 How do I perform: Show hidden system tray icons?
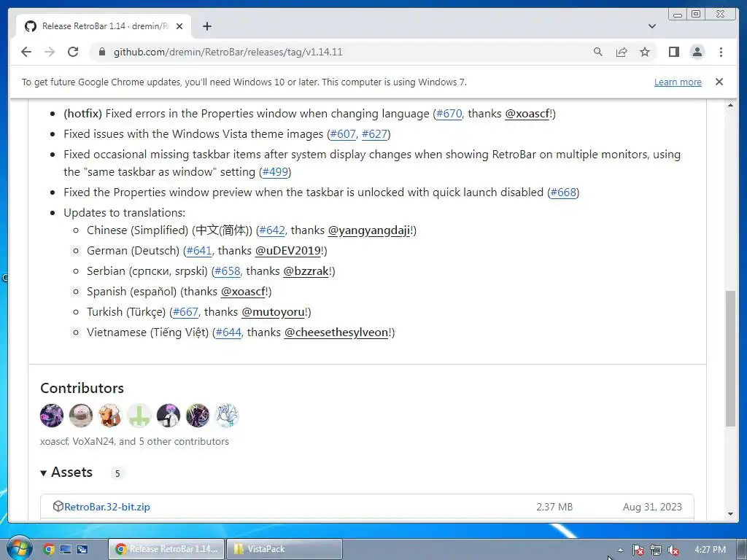[620, 550]
